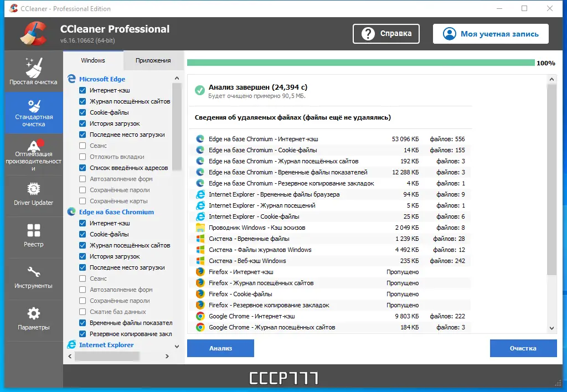
Task: Open Инструменты section
Action: (x=33, y=279)
